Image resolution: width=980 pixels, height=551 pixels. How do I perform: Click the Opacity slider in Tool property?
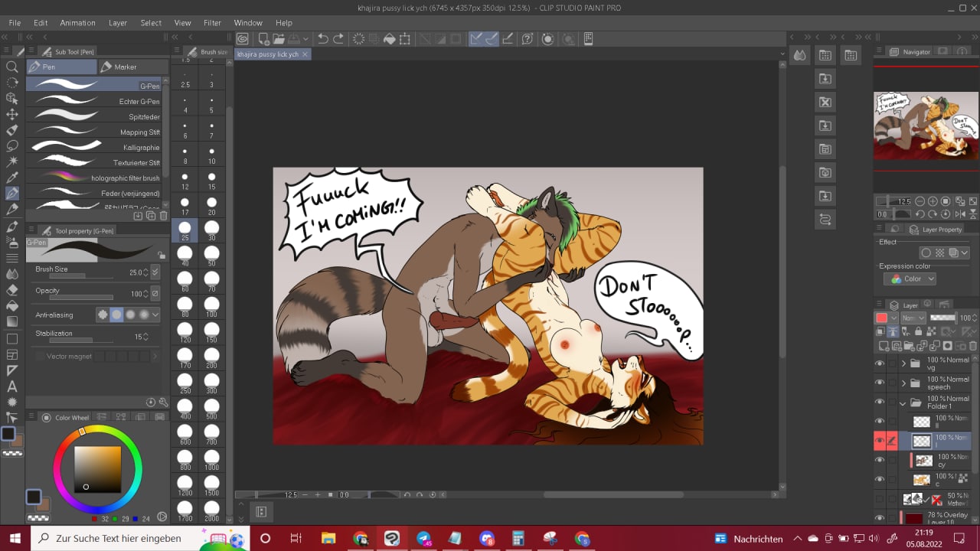coord(80,297)
